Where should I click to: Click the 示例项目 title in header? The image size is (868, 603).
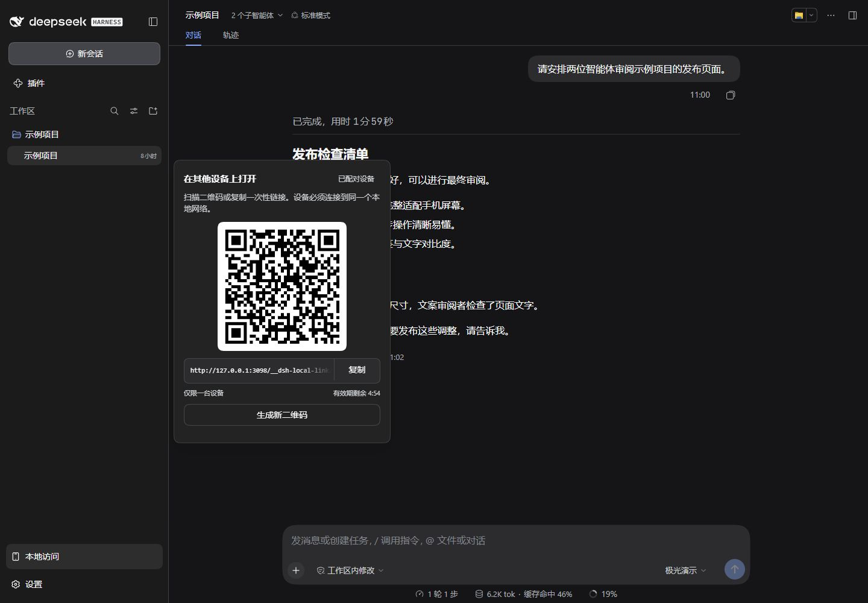click(x=203, y=15)
